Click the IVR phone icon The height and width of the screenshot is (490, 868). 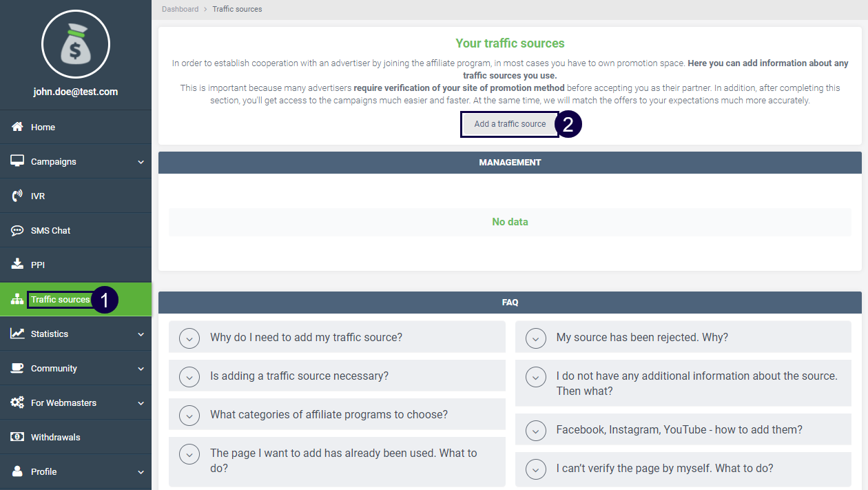(x=17, y=196)
